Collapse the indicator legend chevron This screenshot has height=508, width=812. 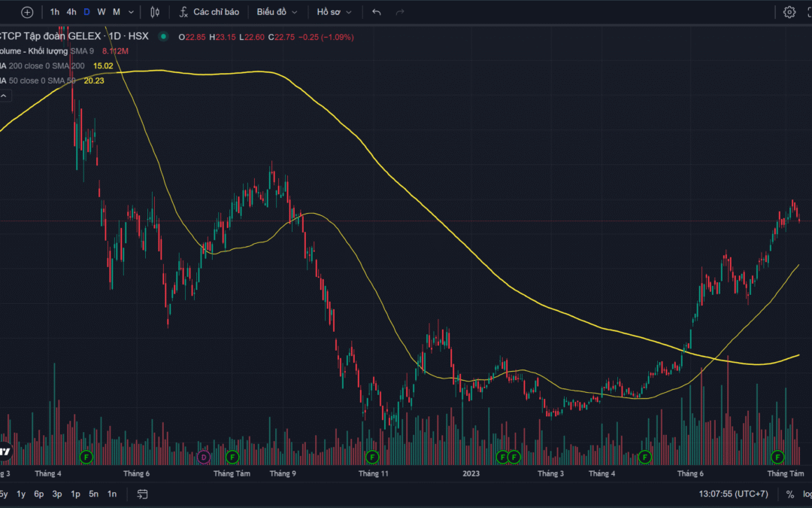(5, 96)
